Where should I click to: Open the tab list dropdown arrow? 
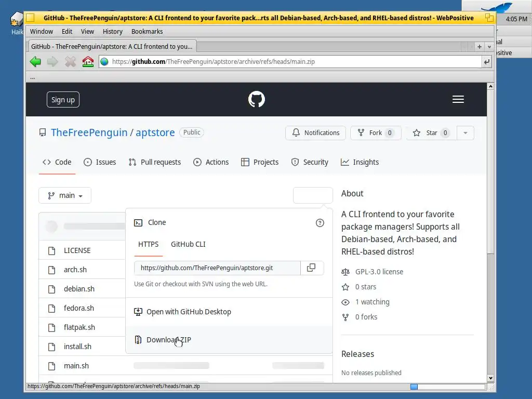[489, 47]
